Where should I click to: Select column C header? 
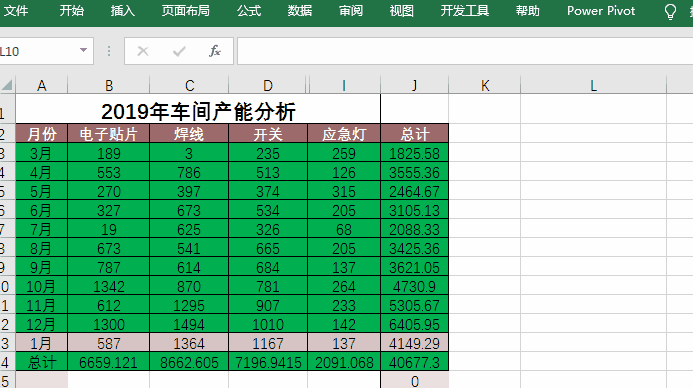coord(189,85)
